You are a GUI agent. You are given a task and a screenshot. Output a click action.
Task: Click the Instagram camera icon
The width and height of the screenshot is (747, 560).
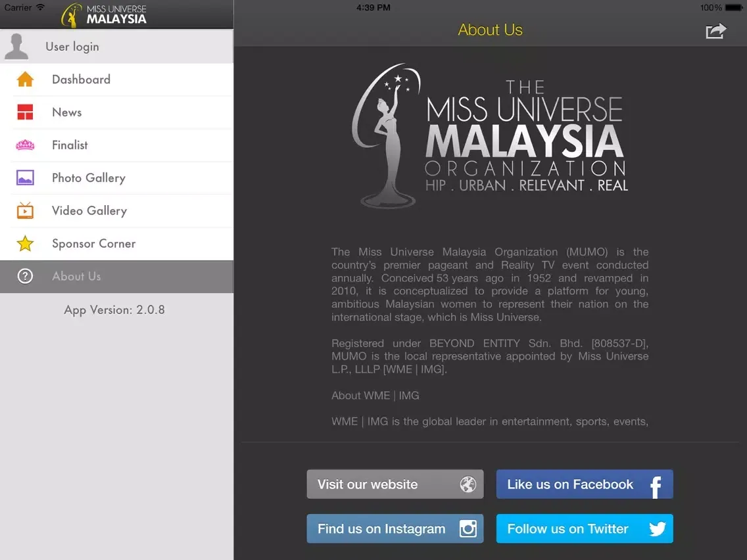(x=468, y=528)
